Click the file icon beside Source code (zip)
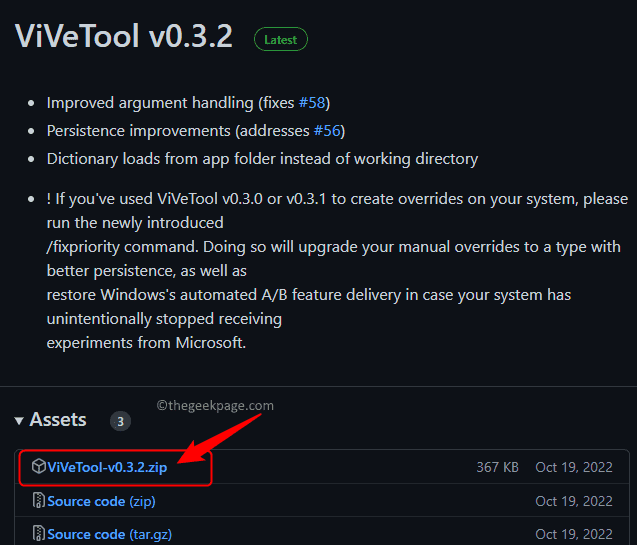 click(x=39, y=501)
